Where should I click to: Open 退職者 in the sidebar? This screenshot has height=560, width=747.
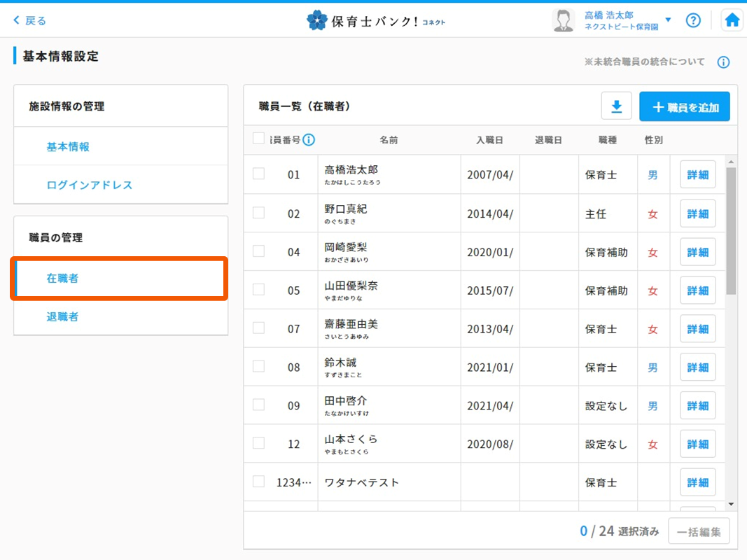(x=62, y=316)
